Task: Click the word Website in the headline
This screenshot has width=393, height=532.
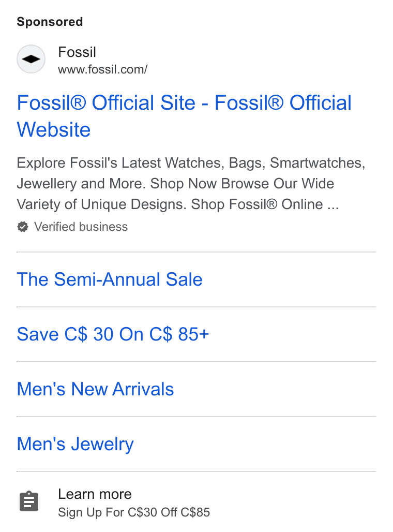Action: [54, 129]
